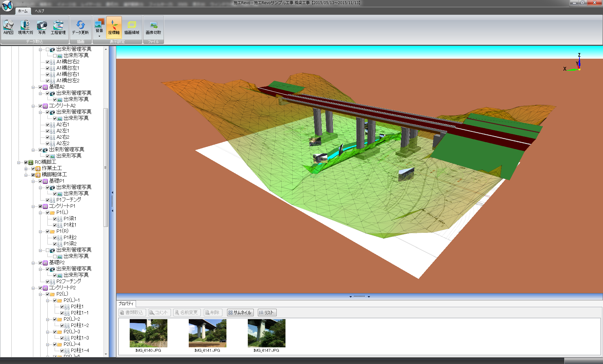Viewport: 603px width, 364px height.
Task: Click the 写真 camera icon
Action: (x=42, y=27)
